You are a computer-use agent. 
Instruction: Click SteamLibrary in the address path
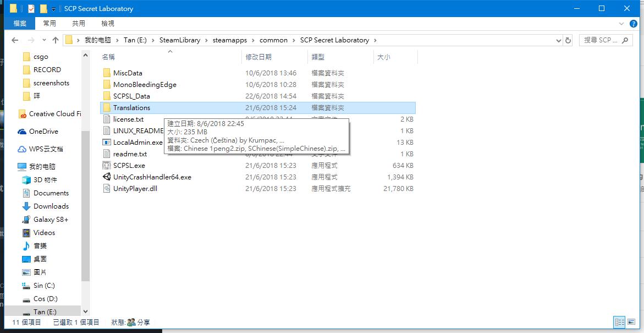[180, 40]
